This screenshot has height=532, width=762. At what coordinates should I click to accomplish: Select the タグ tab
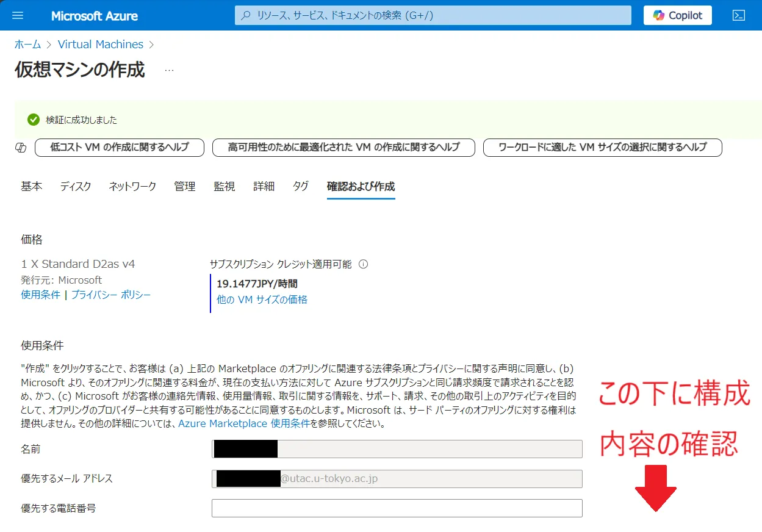click(300, 187)
